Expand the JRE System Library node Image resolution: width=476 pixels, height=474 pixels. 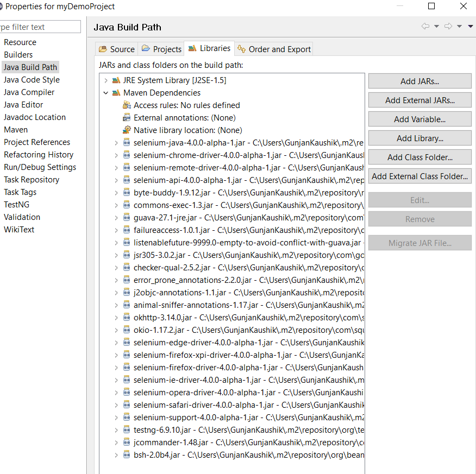coord(105,80)
